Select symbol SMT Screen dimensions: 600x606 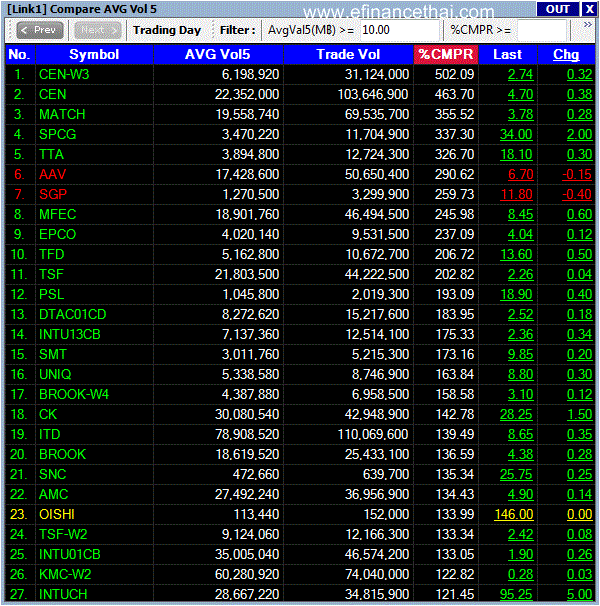53,354
